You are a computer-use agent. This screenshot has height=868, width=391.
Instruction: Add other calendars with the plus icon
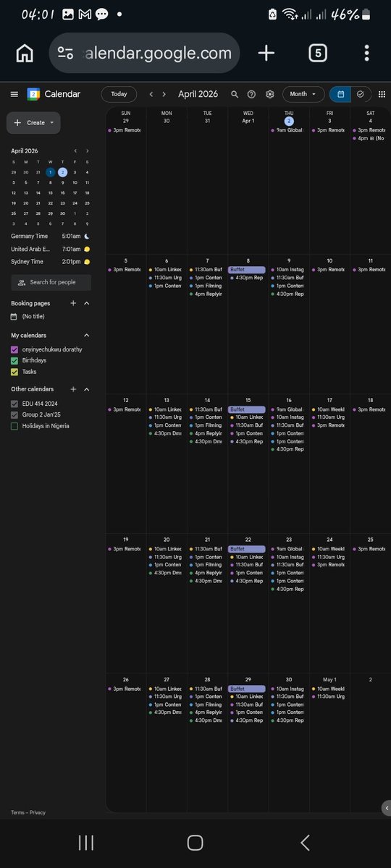click(73, 389)
